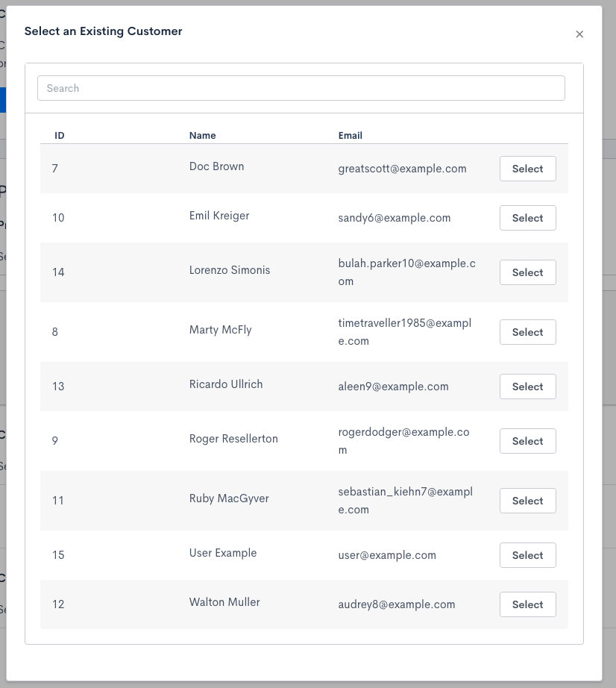Select customer Ruby MacGyver
The height and width of the screenshot is (688, 616).
527,501
